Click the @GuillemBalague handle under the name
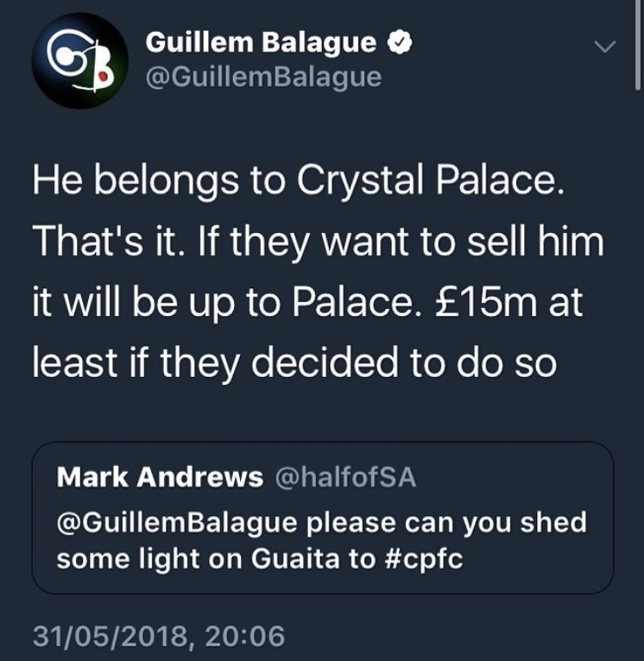This screenshot has height=661, width=644. (263, 77)
